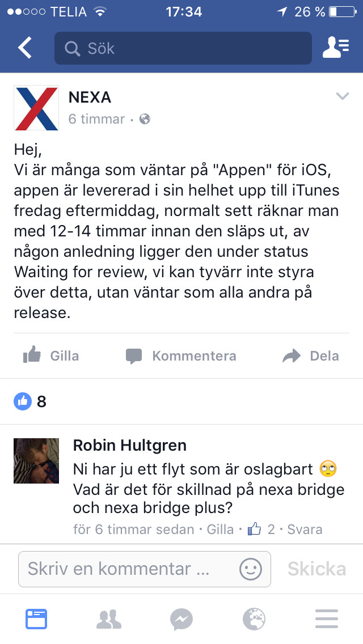Open the Friends tab icon

tap(109, 620)
